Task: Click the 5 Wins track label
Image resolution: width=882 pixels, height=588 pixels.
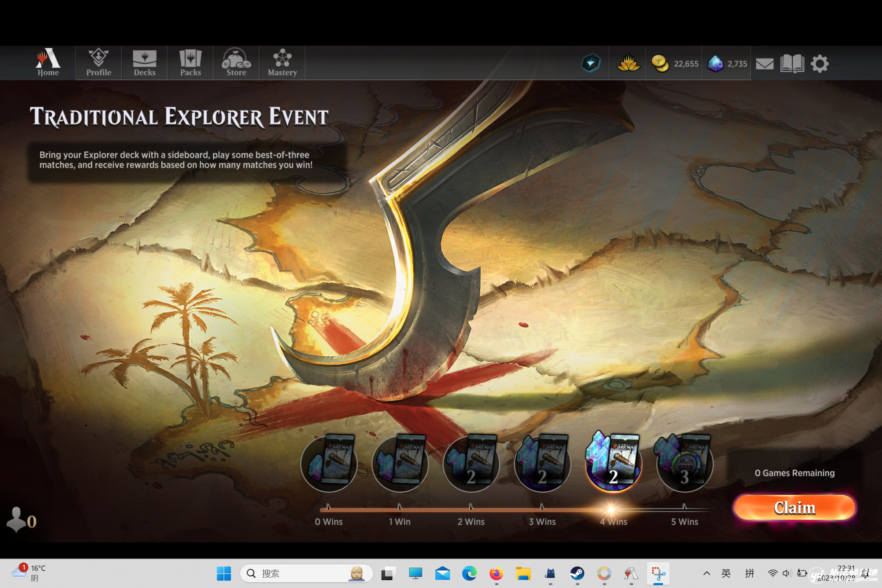Action: click(685, 521)
